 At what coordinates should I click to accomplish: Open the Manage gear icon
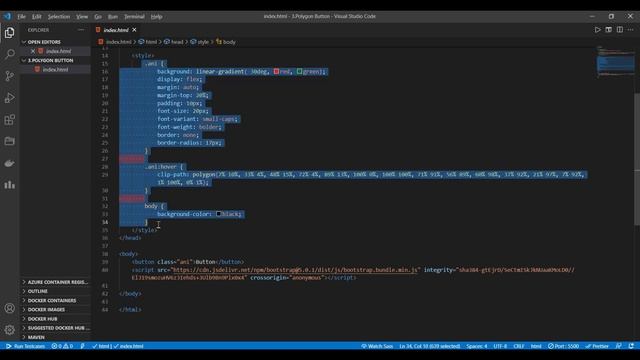[9, 329]
